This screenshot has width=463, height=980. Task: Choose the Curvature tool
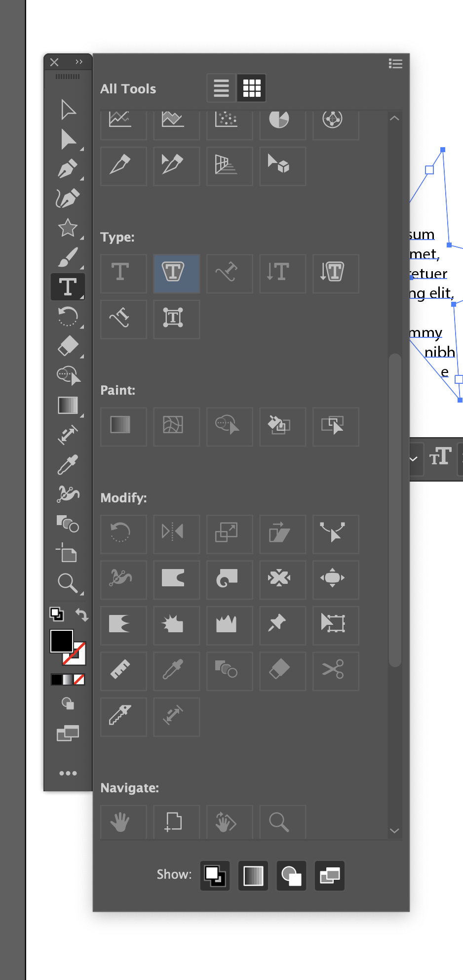click(x=68, y=199)
